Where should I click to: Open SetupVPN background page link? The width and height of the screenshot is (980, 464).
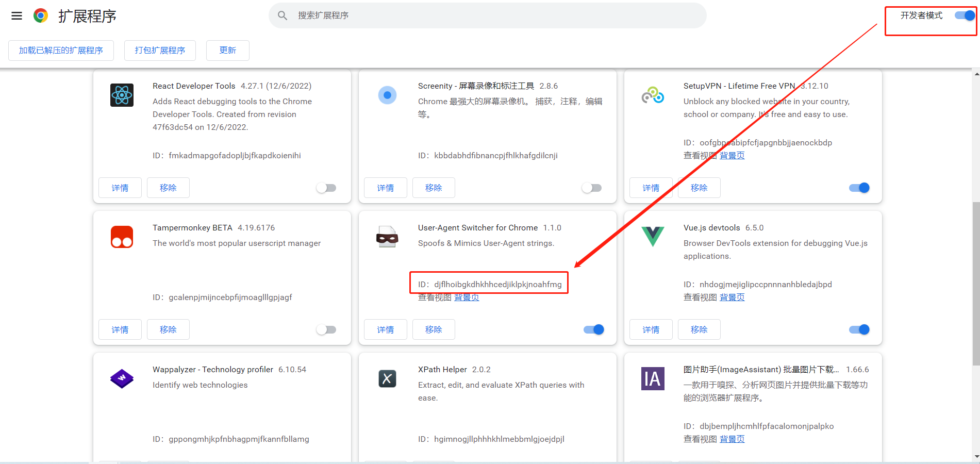pos(732,156)
